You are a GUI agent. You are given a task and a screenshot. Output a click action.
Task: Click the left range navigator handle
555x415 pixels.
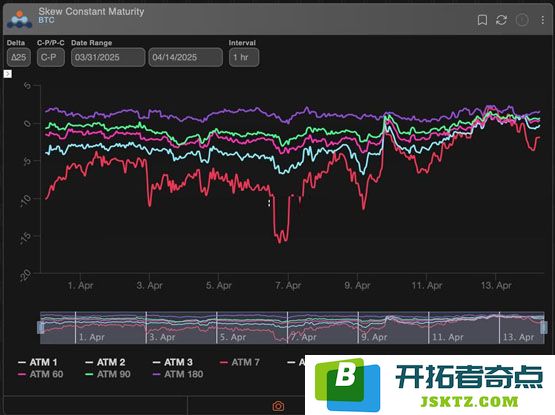click(x=41, y=328)
